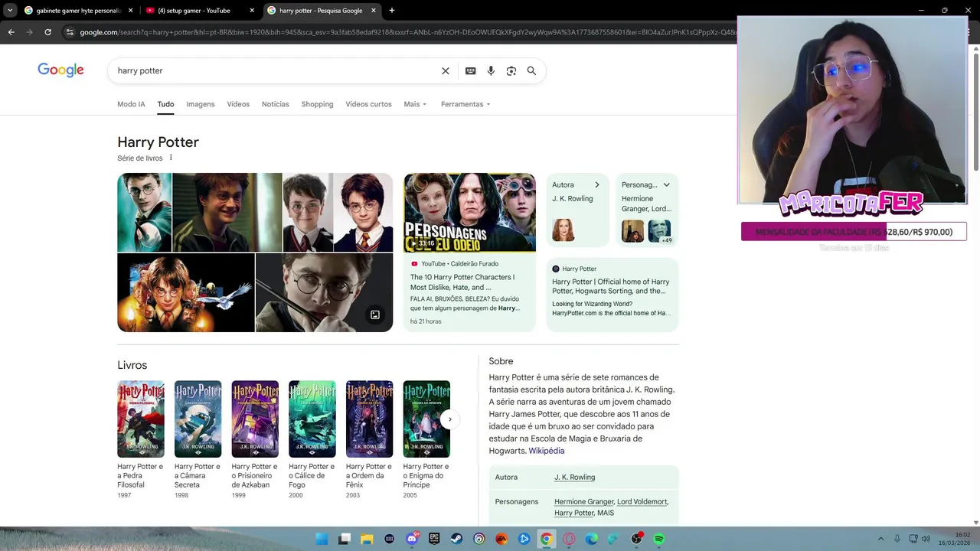Open the volume control in the system tray
Image resolution: width=980 pixels, height=551 pixels.
click(926, 539)
